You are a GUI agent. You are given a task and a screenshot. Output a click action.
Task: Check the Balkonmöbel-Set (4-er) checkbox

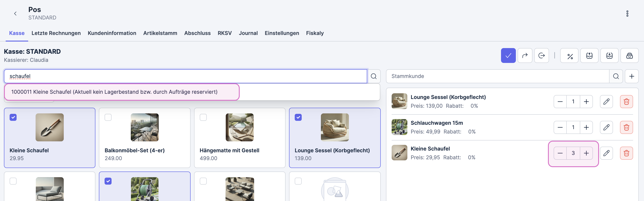tap(108, 117)
